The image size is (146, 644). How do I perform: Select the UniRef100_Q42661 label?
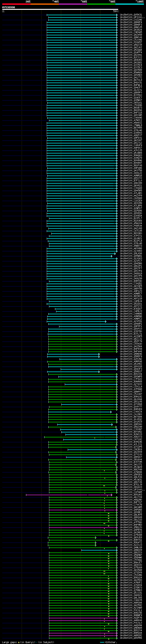pyautogui.click(x=131, y=63)
